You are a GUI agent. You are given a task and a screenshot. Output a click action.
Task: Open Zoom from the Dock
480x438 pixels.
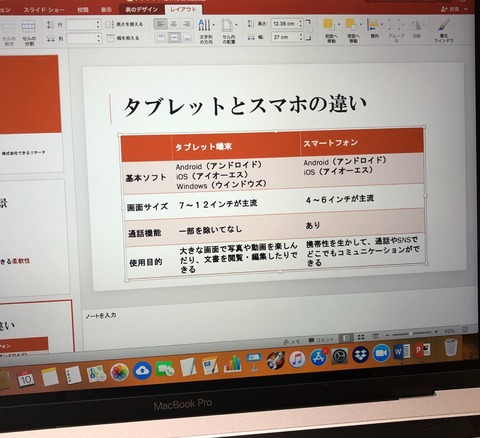point(381,353)
